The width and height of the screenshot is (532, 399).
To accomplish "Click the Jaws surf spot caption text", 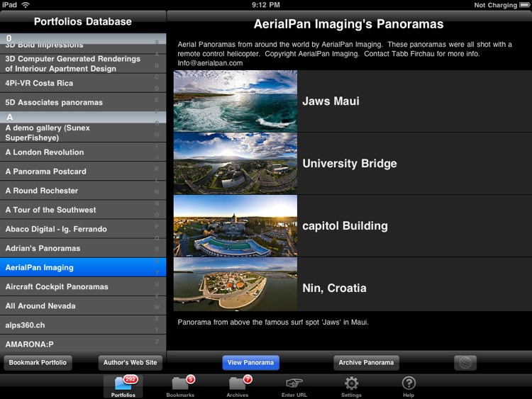I will coord(273,322).
